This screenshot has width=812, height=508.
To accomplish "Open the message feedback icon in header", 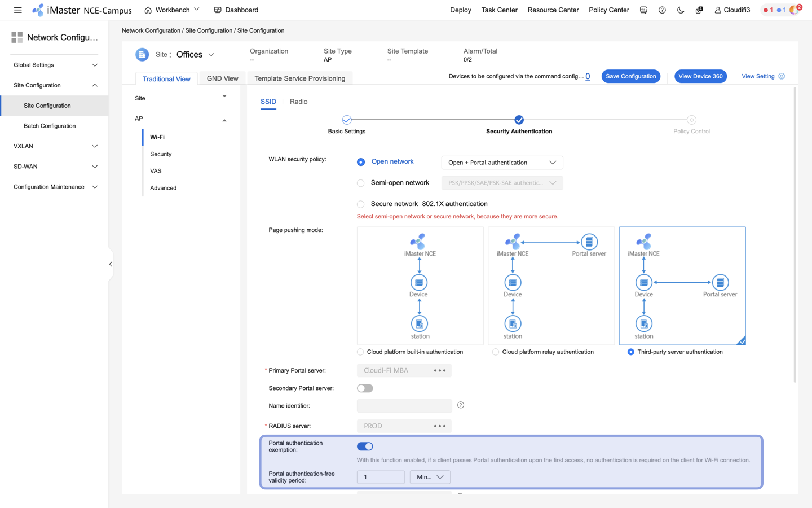I will pos(643,10).
